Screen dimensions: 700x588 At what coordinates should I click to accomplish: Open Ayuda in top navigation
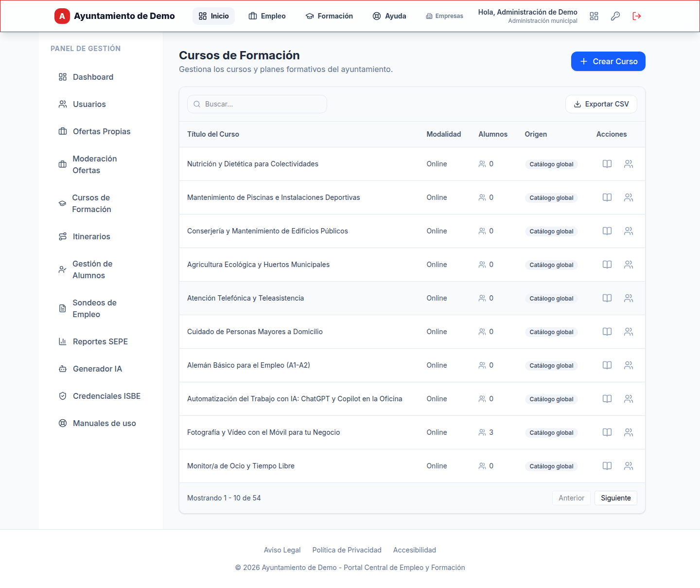point(389,16)
